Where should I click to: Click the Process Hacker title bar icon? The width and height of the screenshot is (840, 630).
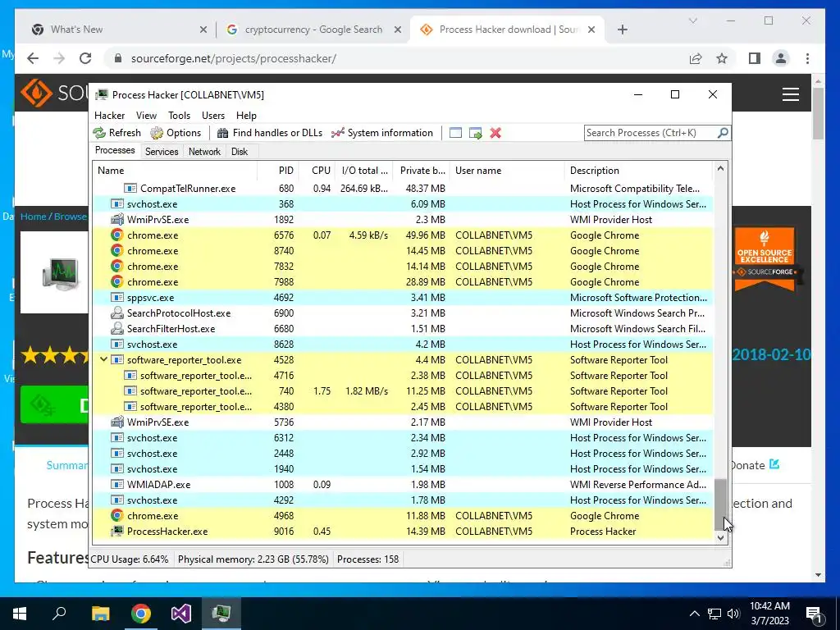(x=101, y=95)
